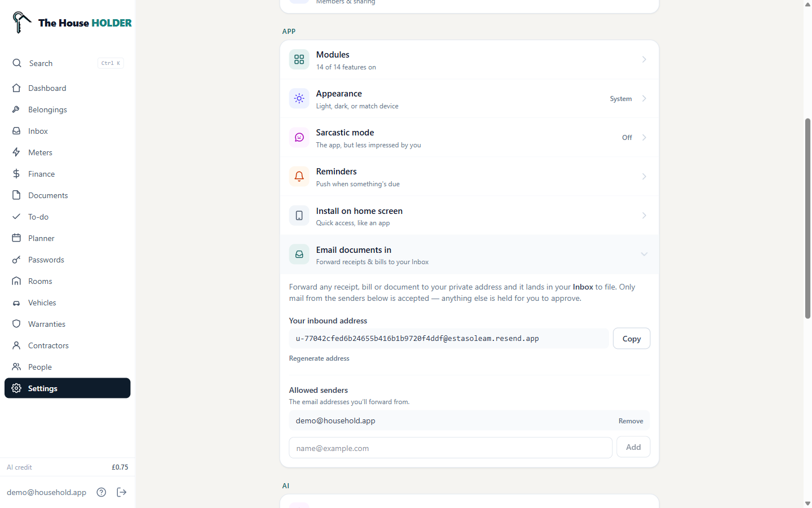Click the Sarcastic mode chat bubble icon
This screenshot has height=508, width=812.
pos(299,137)
